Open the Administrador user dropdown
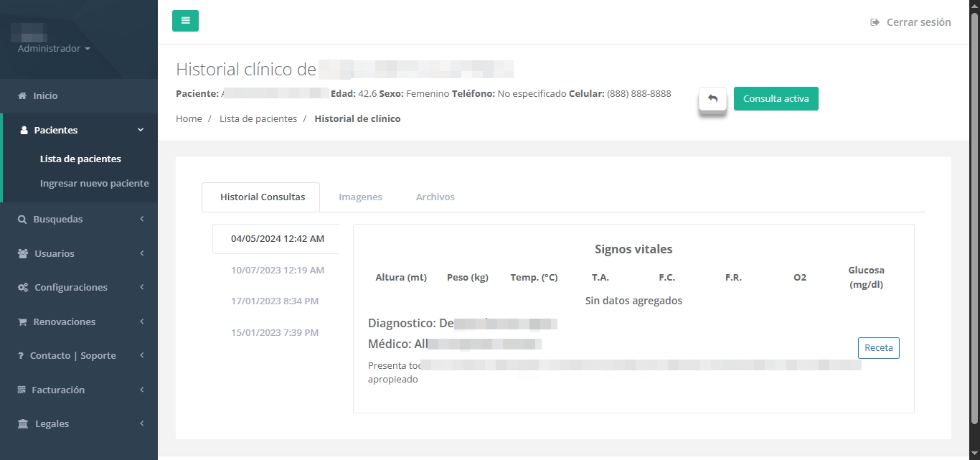 coord(54,49)
